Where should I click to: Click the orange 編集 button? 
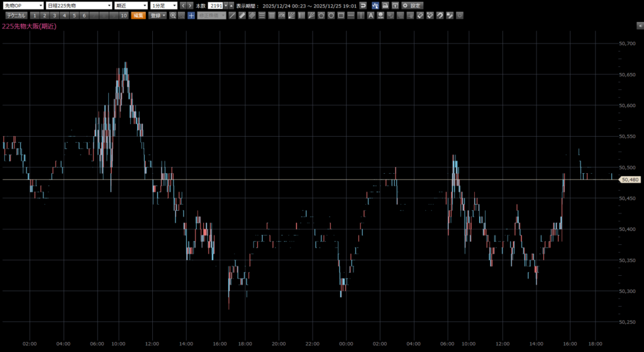point(138,15)
